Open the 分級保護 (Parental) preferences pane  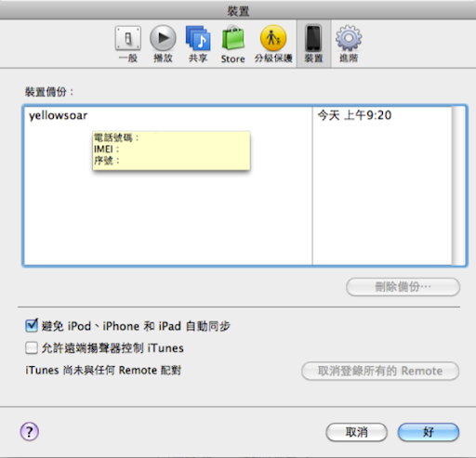click(273, 44)
